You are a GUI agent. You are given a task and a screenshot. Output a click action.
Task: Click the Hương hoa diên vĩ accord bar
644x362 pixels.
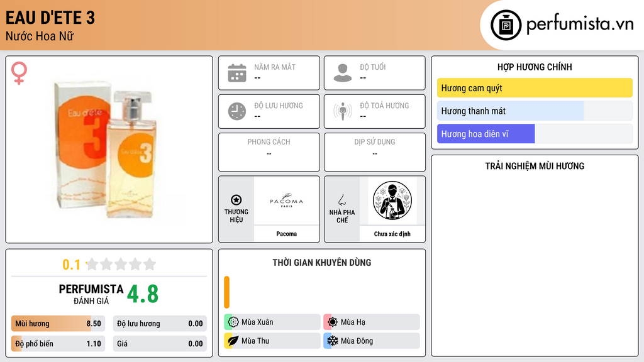[x=535, y=134]
